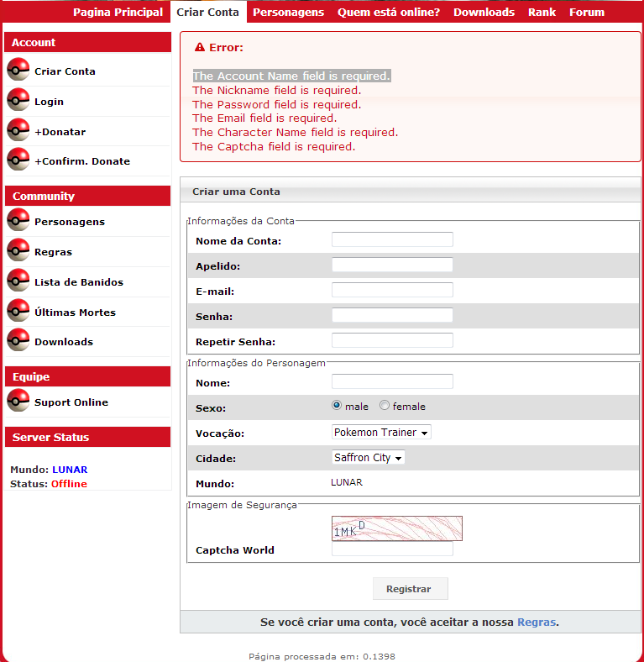The height and width of the screenshot is (662, 644).
Task: Click the Pokeball icon beside Últimas Mortes
Action: point(18,311)
